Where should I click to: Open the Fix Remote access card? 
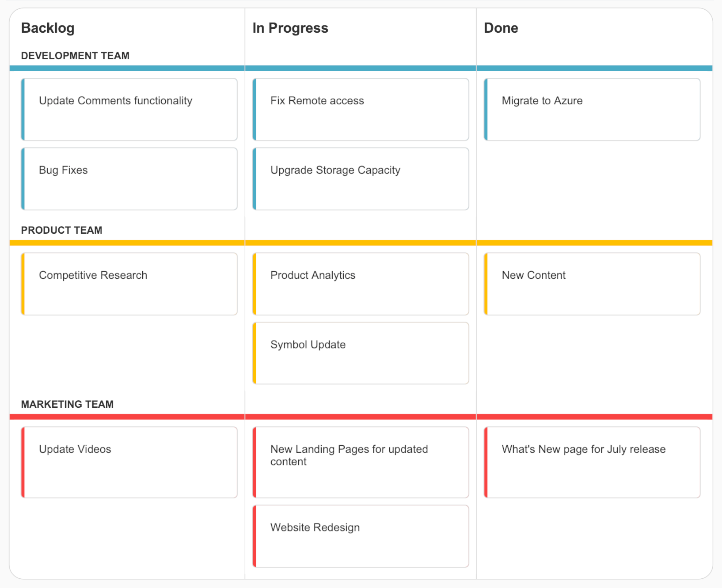coord(361,109)
